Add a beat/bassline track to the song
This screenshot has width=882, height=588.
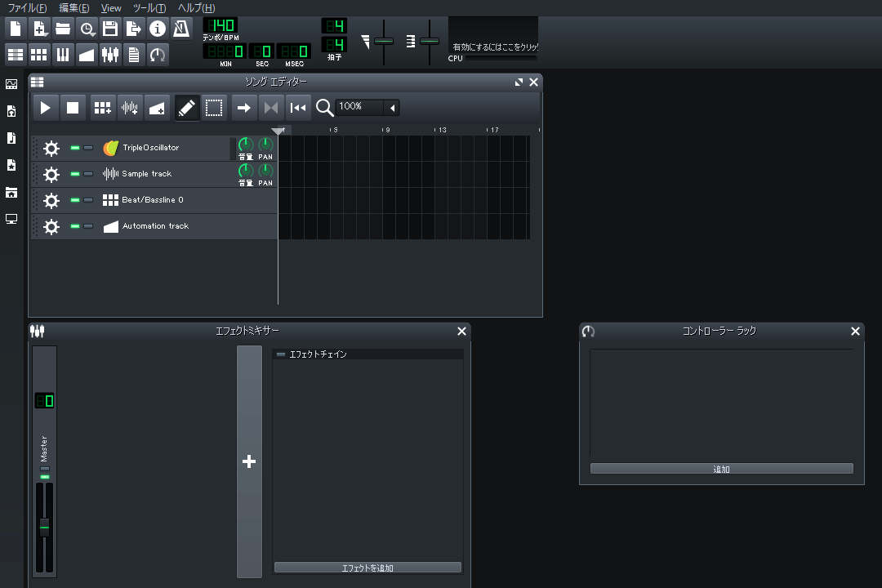click(x=102, y=108)
